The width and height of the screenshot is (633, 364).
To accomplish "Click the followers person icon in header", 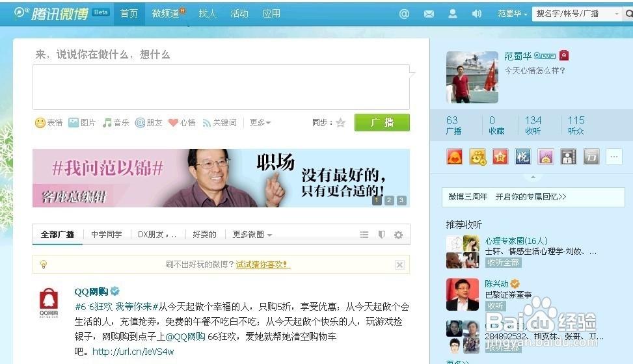I will 453,14.
